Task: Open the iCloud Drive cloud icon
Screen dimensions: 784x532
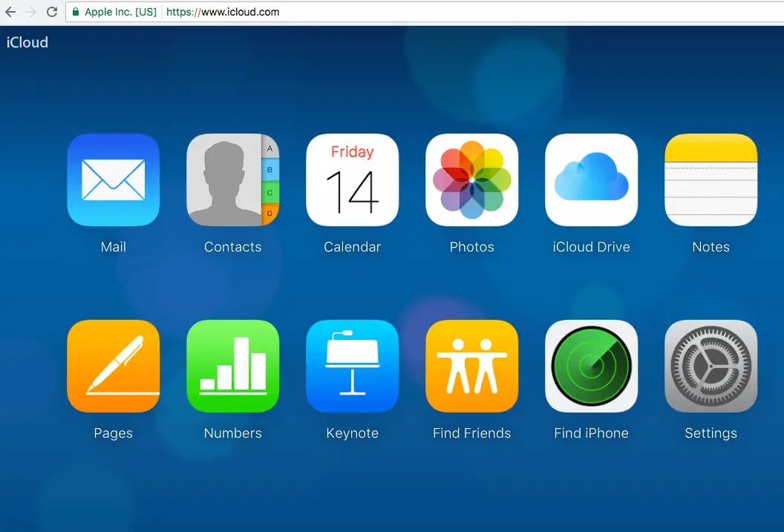Action: (x=592, y=180)
